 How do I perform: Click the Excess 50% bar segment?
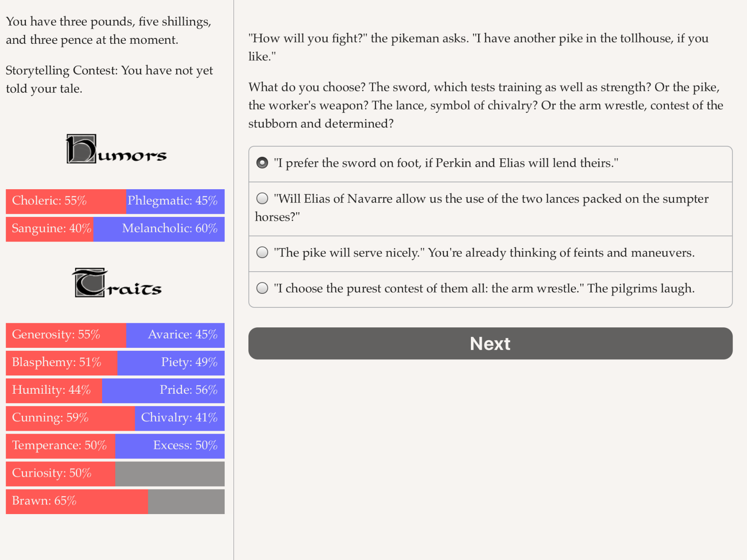[x=170, y=446]
